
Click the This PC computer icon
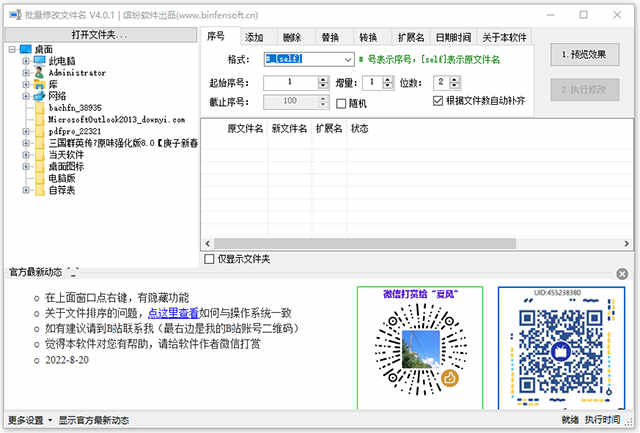point(40,61)
